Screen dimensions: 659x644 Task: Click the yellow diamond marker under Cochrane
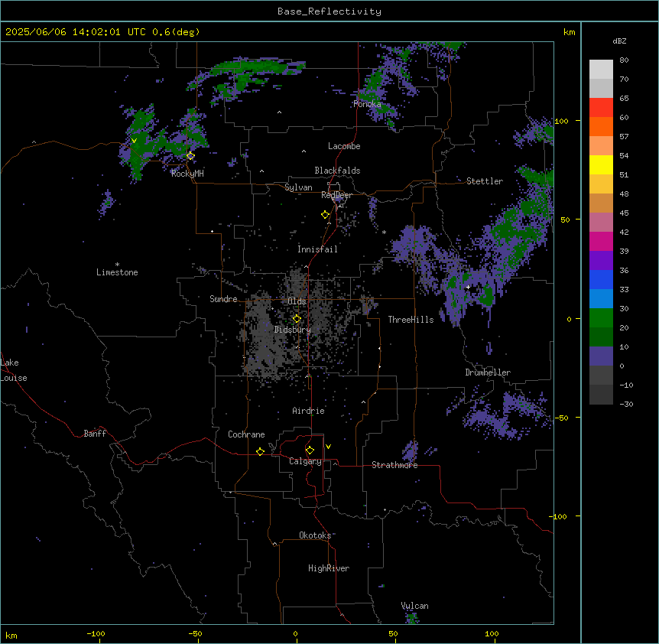tap(260, 451)
